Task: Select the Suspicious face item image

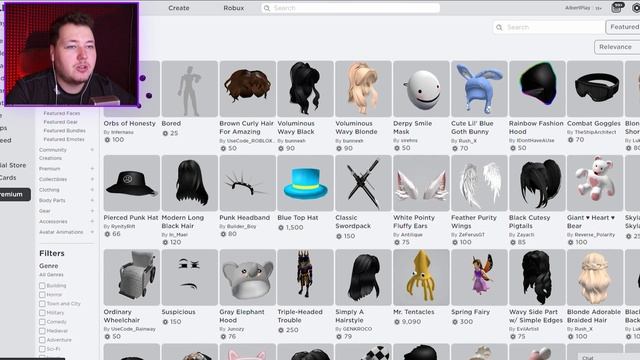Action: click(189, 277)
